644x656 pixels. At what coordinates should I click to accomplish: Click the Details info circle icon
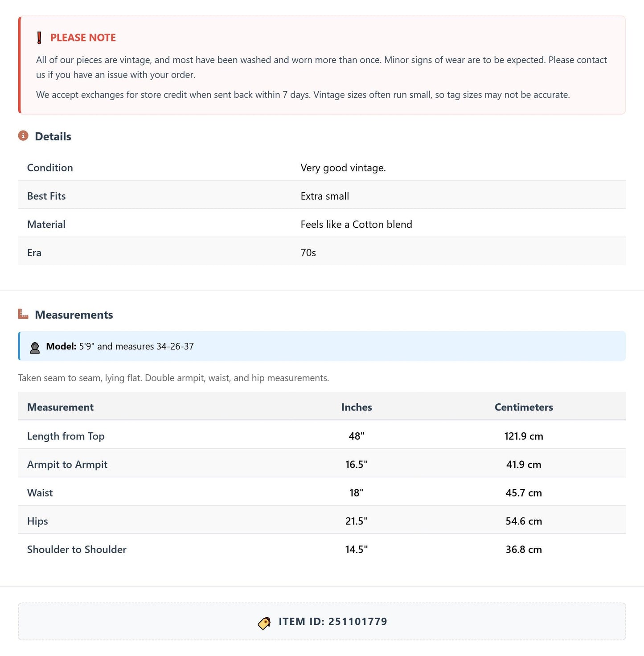[23, 135]
